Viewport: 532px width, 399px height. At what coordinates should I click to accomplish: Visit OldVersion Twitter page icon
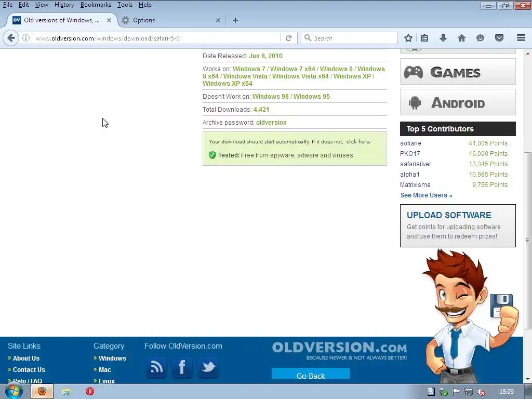(208, 367)
